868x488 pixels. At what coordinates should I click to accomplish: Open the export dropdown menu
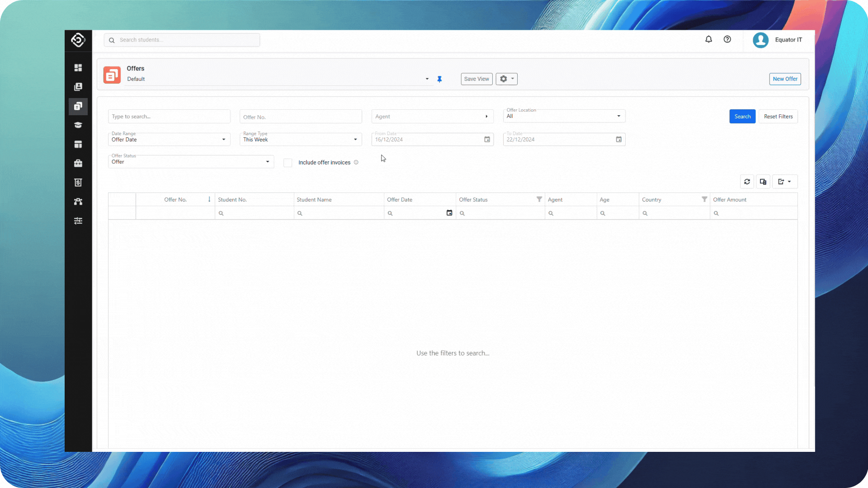point(784,182)
